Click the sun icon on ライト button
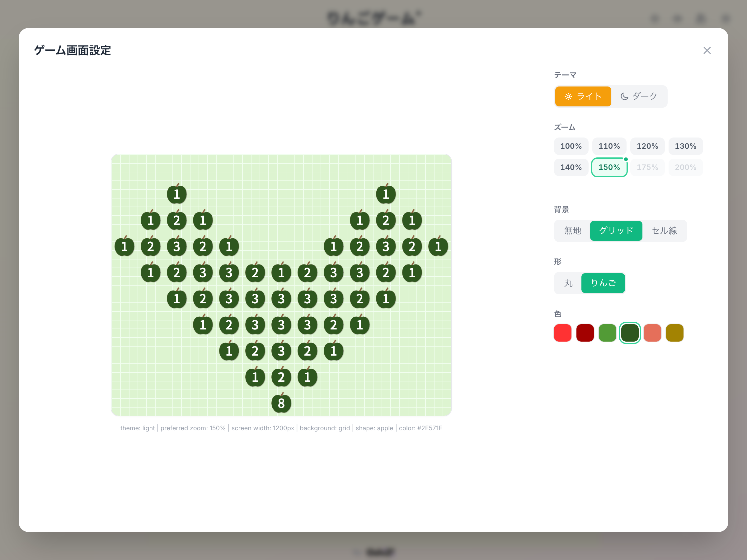 (x=568, y=96)
